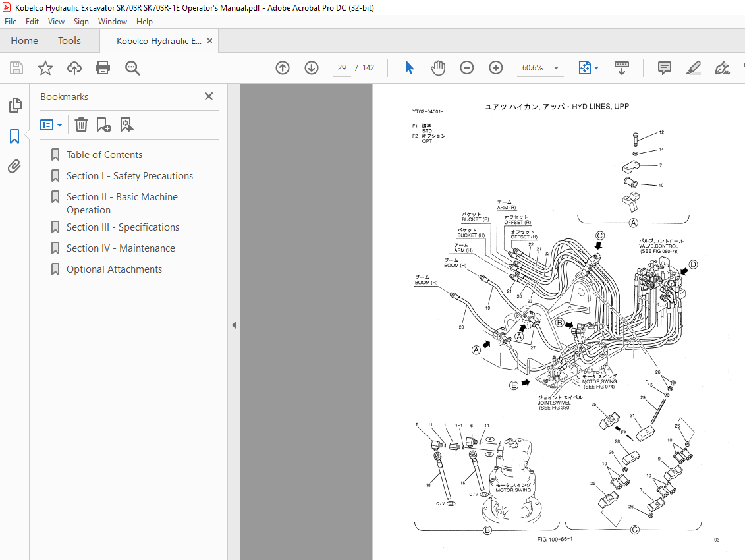Close the Kobelco document tab
The image size is (745, 560).
pos(209,41)
